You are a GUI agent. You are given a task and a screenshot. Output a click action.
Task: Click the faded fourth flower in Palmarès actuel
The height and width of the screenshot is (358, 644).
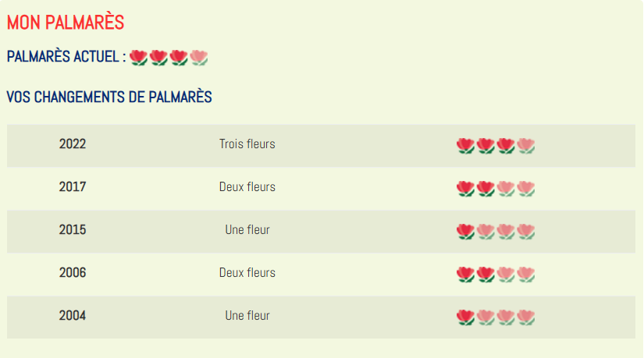tap(199, 58)
